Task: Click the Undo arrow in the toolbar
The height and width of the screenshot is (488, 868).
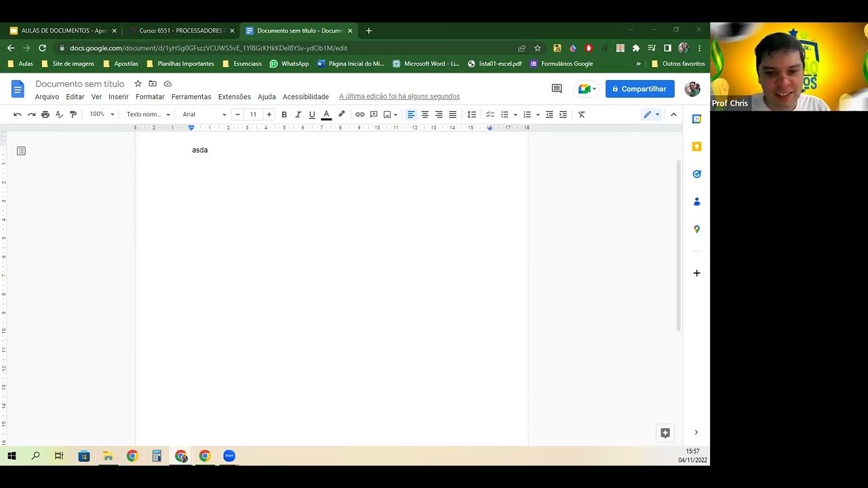Action: 18,115
